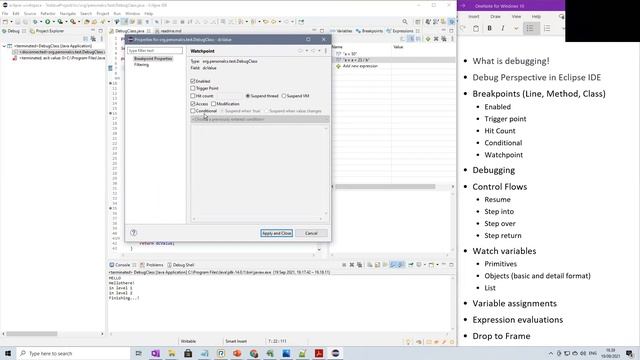Enable the Trigger Point checkbox

[x=193, y=88]
